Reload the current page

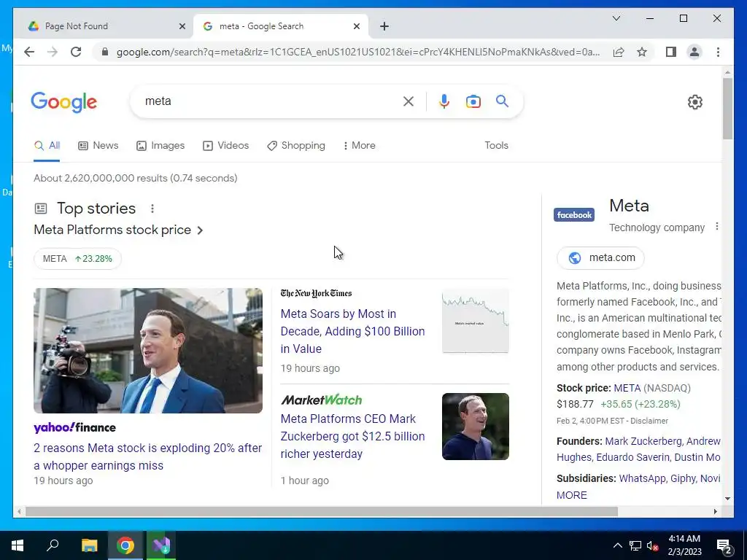76,52
